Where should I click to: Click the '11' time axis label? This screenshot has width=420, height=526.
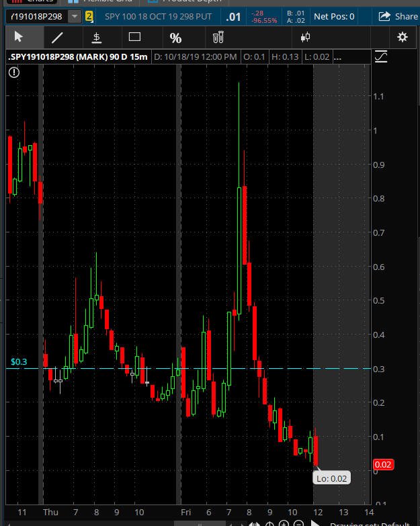click(x=22, y=513)
